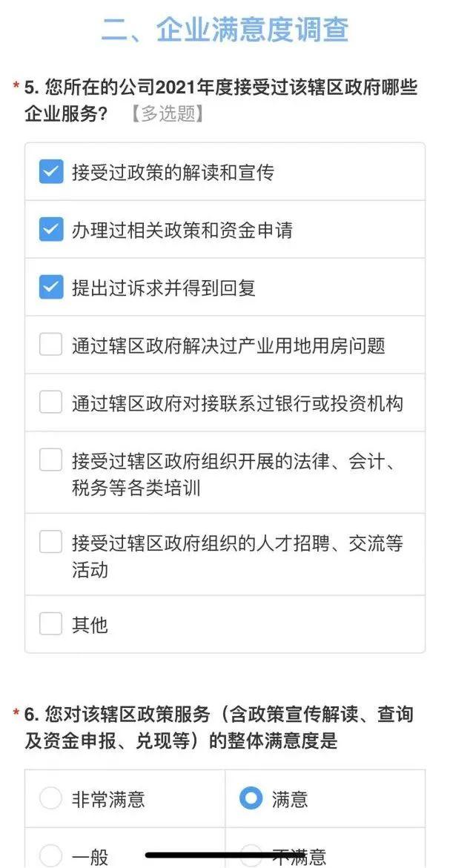
Task: Uncheck 提出过诉求并得到回复 checkbox
Action: click(50, 288)
